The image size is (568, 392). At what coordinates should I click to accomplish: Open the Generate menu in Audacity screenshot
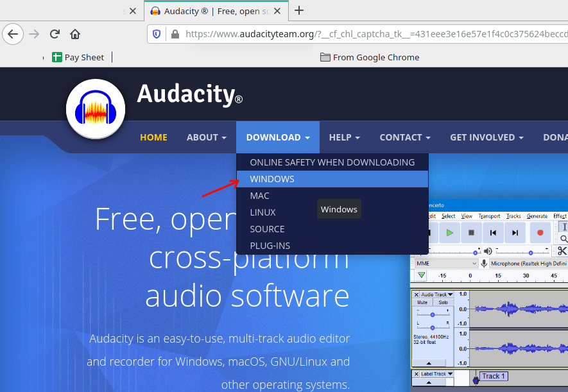[x=537, y=216]
